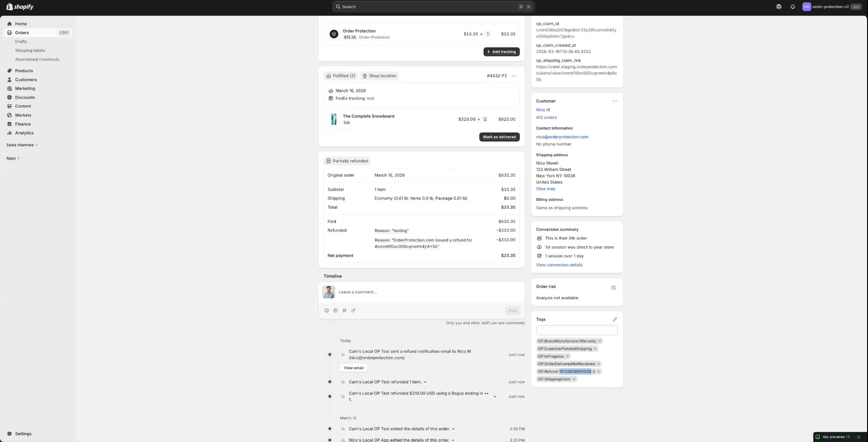
Task: Insert hashtag reference icon in comment
Action: pos(344,310)
